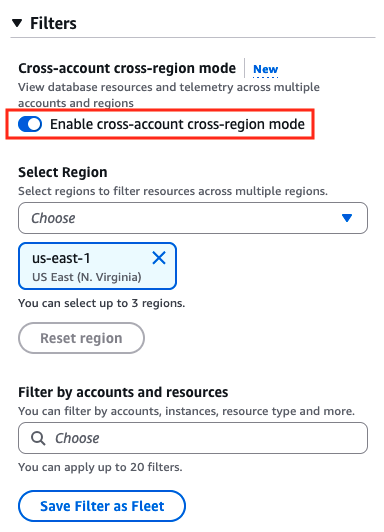Click the magnifier search icon in the filter box
Image resolution: width=384 pixels, height=532 pixels.
point(38,438)
